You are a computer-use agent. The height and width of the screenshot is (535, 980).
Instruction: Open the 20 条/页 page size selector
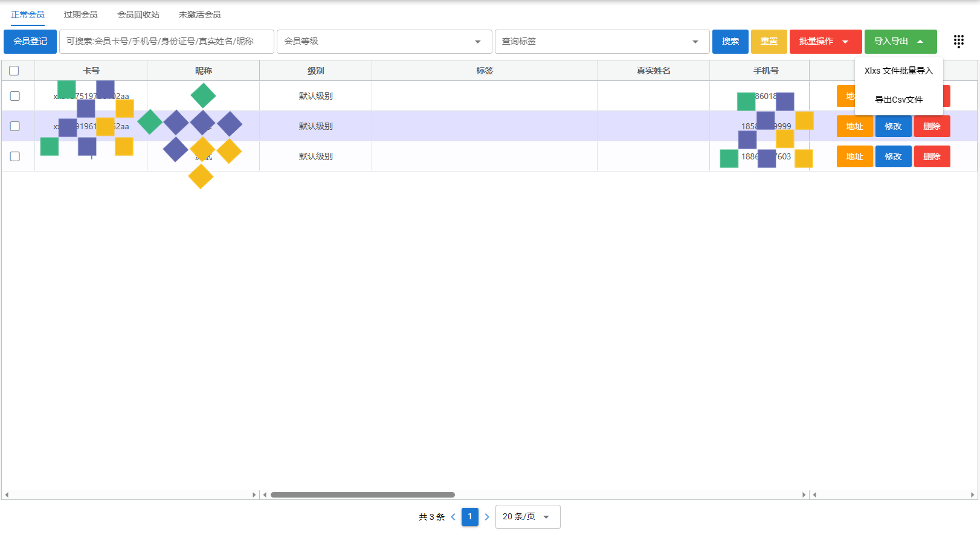click(x=527, y=517)
